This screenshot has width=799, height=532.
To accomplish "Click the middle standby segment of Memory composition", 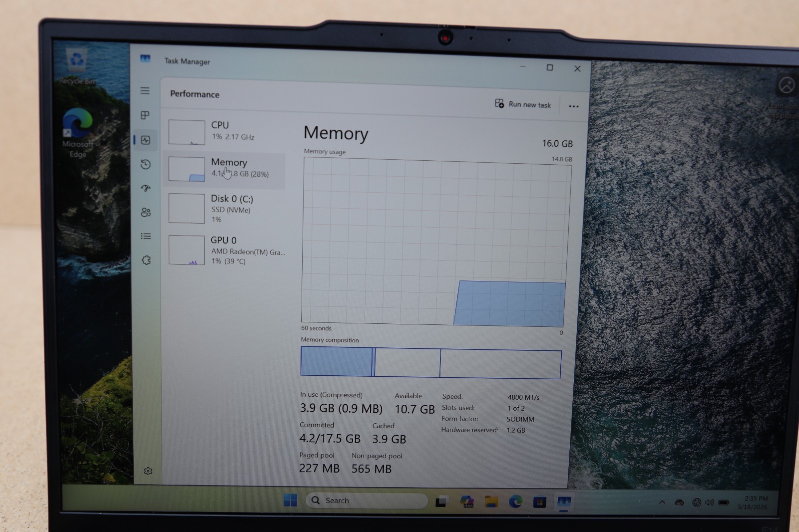I will [x=407, y=363].
